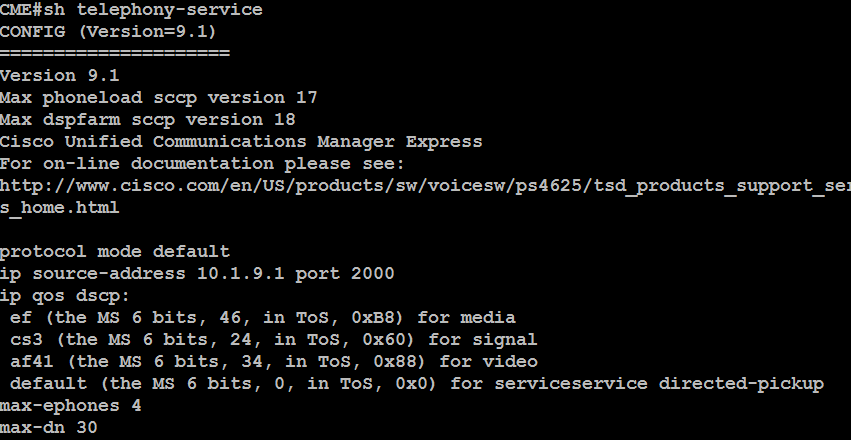Screen dimensions: 851x440
Task: Click the "max-dn 30" line
Action: [48, 427]
